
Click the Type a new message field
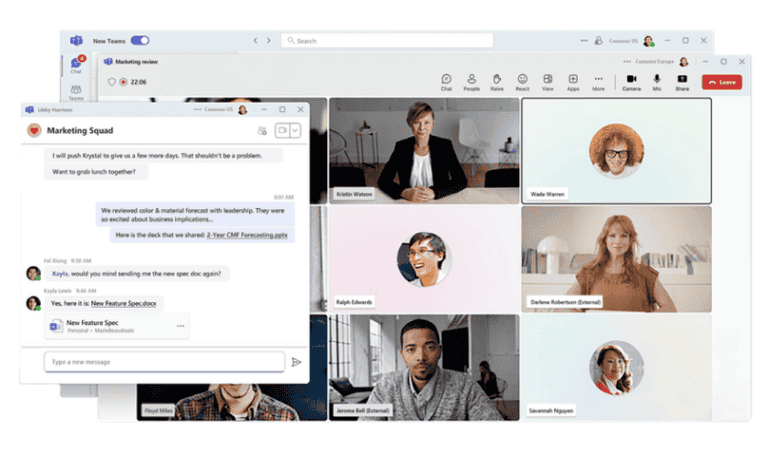(164, 362)
